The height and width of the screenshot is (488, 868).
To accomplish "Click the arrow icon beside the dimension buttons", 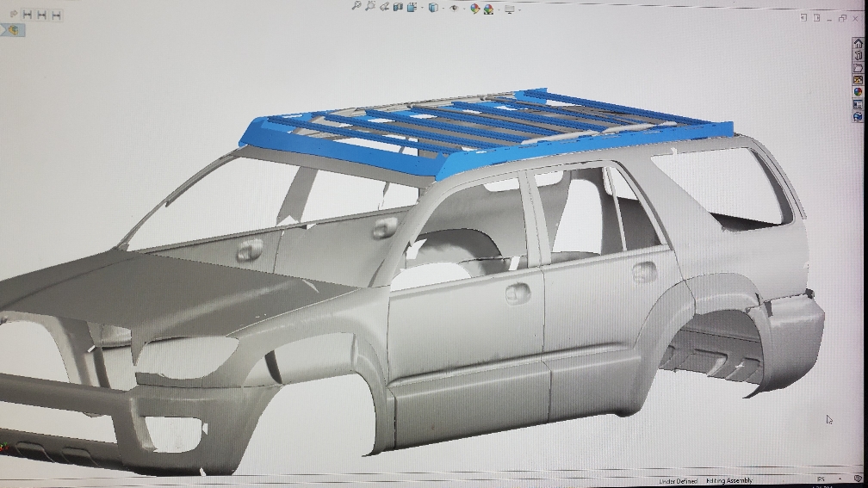I will pos(14,15).
